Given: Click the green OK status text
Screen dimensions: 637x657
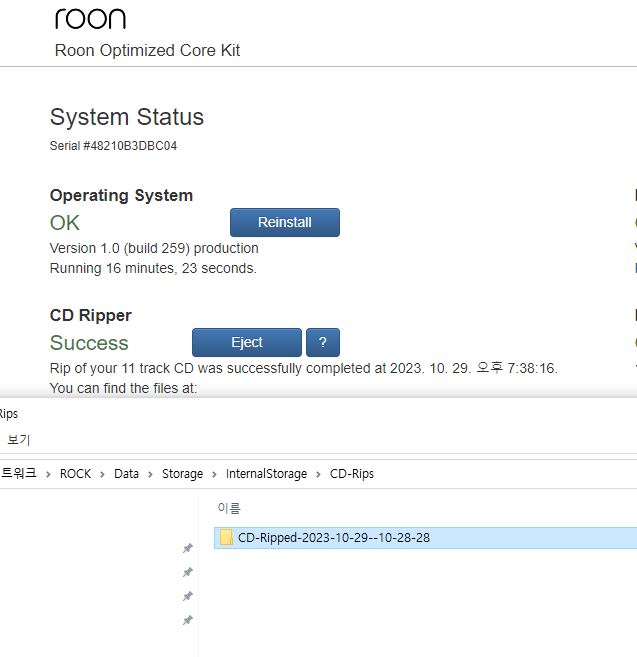Looking at the screenshot, I should (65, 223).
